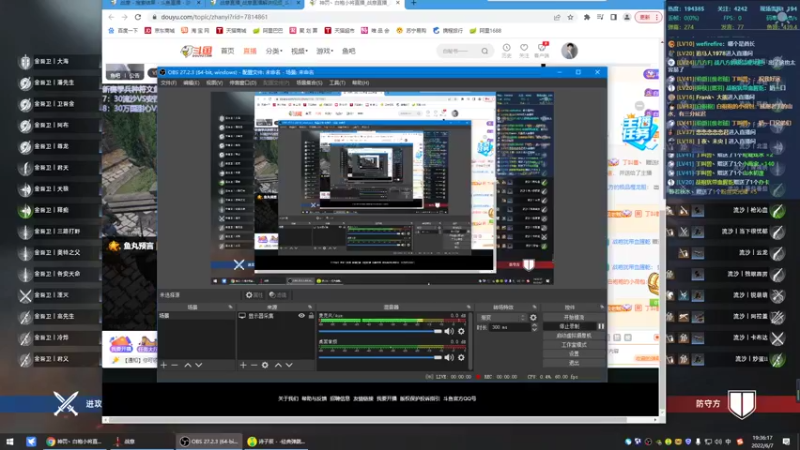
Task: Open settings gear for microphone/Aux mixer track
Action: click(461, 331)
